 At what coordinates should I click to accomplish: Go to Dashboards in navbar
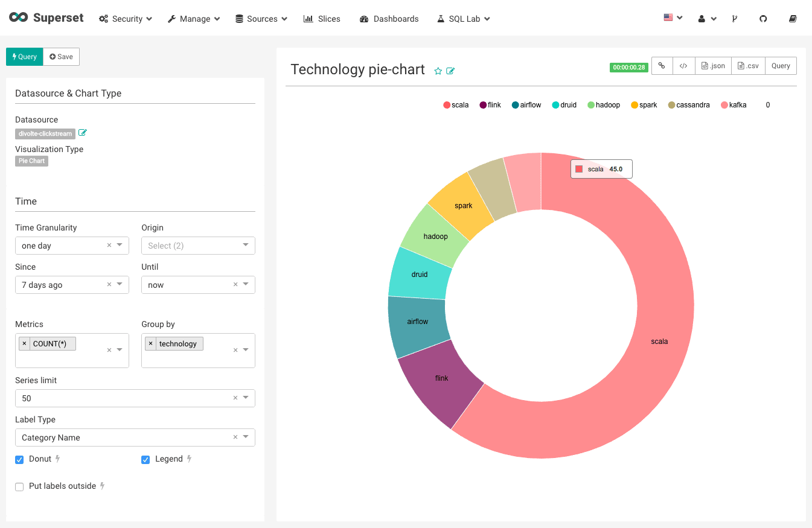click(389, 19)
